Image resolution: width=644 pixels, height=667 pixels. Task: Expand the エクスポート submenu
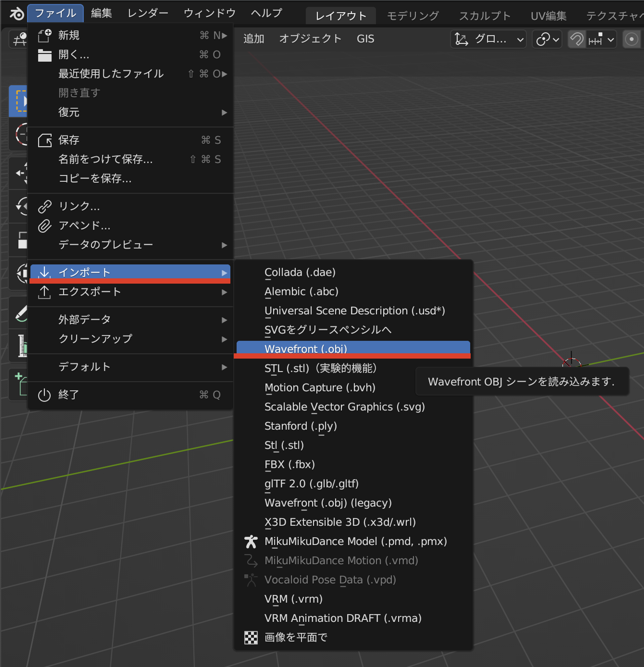point(130,292)
